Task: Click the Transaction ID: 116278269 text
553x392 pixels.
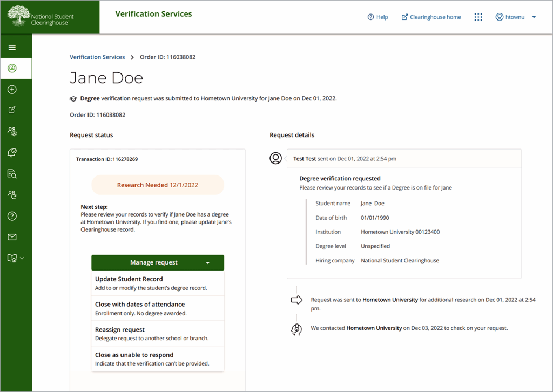Action: point(107,159)
